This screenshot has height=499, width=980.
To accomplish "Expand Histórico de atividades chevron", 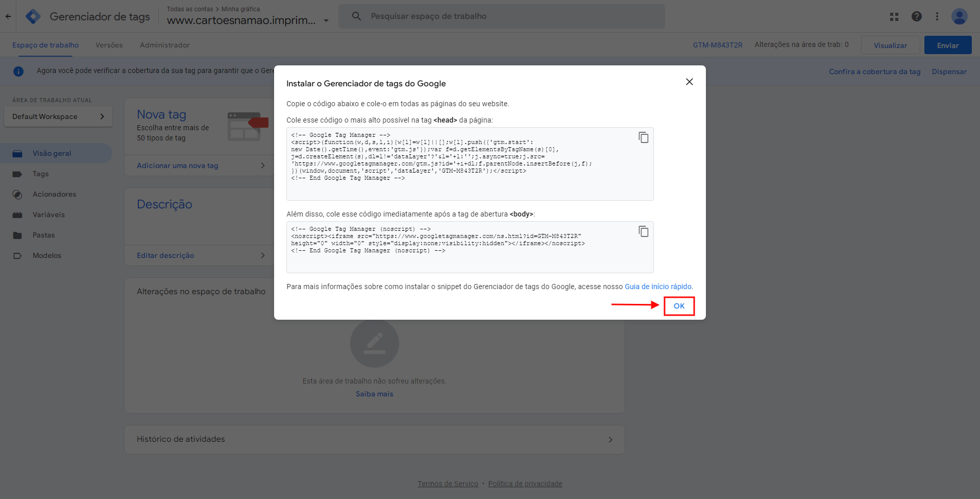I will click(610, 440).
